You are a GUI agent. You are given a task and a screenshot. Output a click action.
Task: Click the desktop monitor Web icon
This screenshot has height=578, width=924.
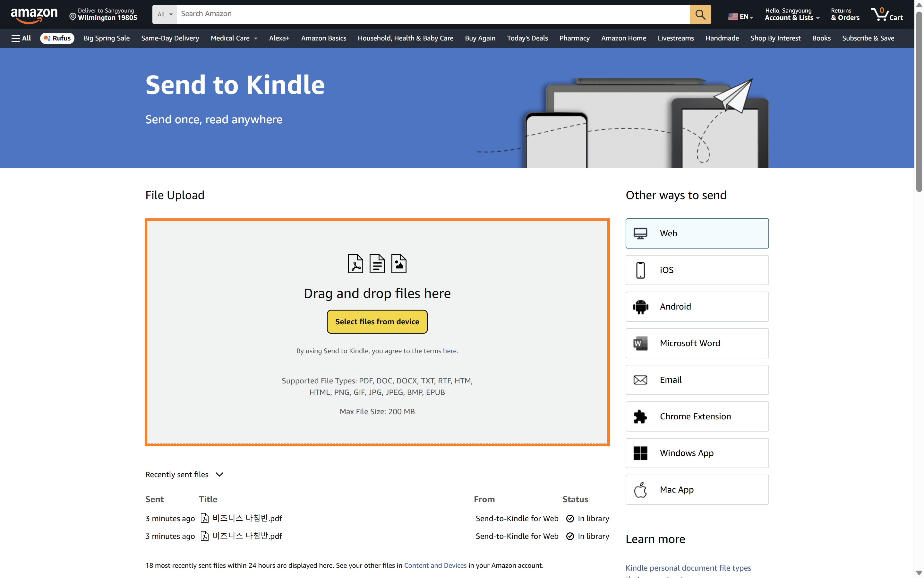(x=640, y=233)
